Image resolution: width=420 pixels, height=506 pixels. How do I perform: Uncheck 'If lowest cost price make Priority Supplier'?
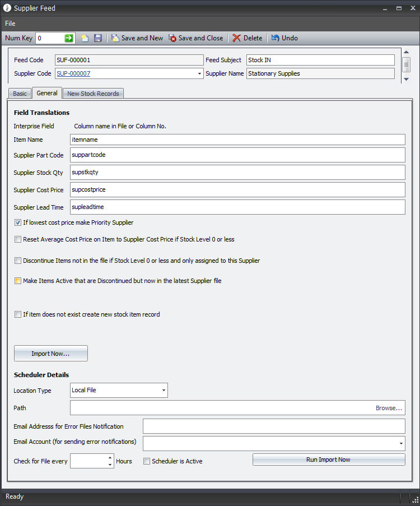tap(18, 222)
